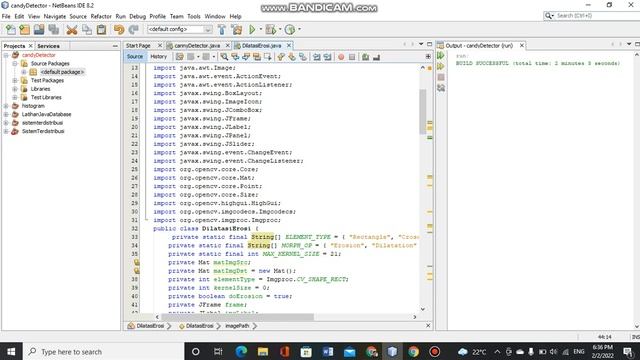Open the Tools menu
The image size is (640, 360).
click(194, 16)
